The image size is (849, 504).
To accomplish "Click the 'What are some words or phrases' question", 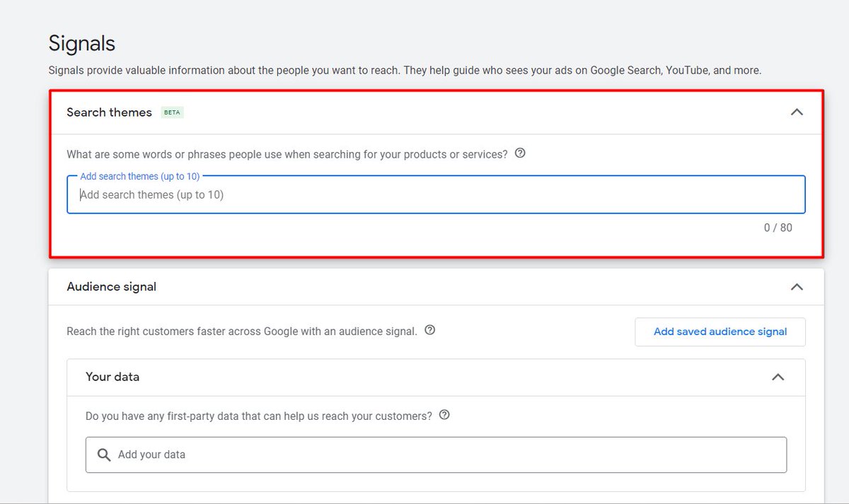I will click(287, 154).
